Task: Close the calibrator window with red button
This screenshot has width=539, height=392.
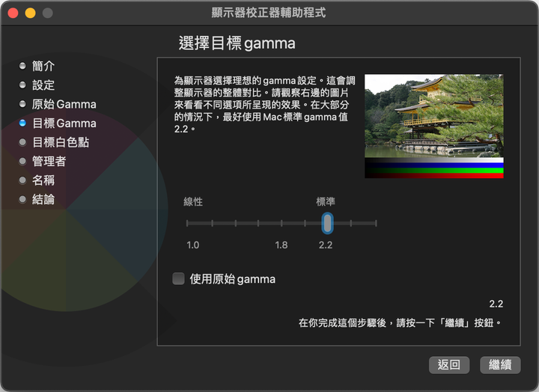Action: (13, 13)
